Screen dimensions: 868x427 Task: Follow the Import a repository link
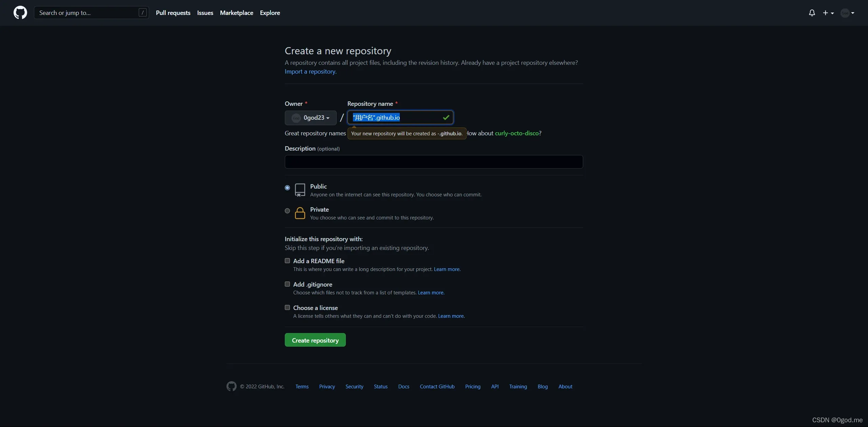point(311,72)
